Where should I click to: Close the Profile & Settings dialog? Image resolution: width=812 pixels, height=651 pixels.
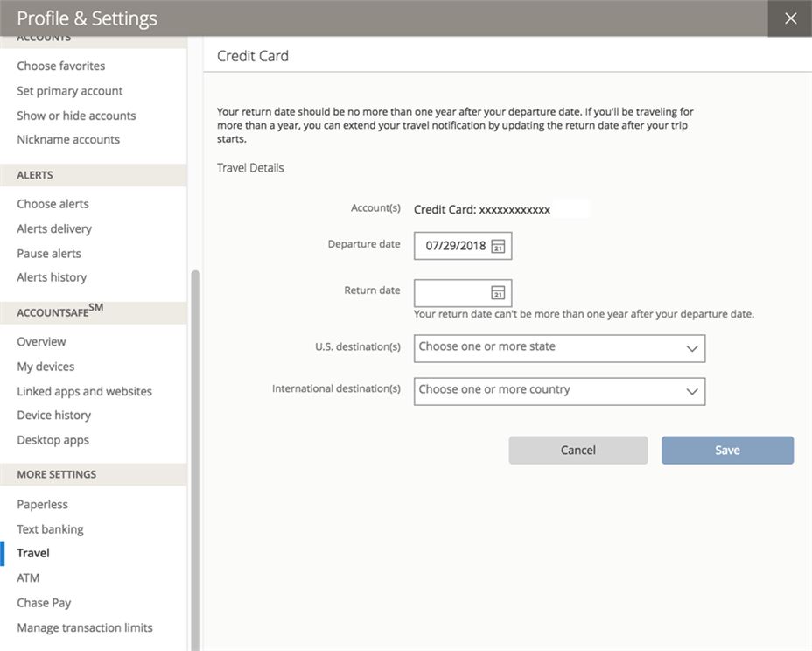coord(790,17)
